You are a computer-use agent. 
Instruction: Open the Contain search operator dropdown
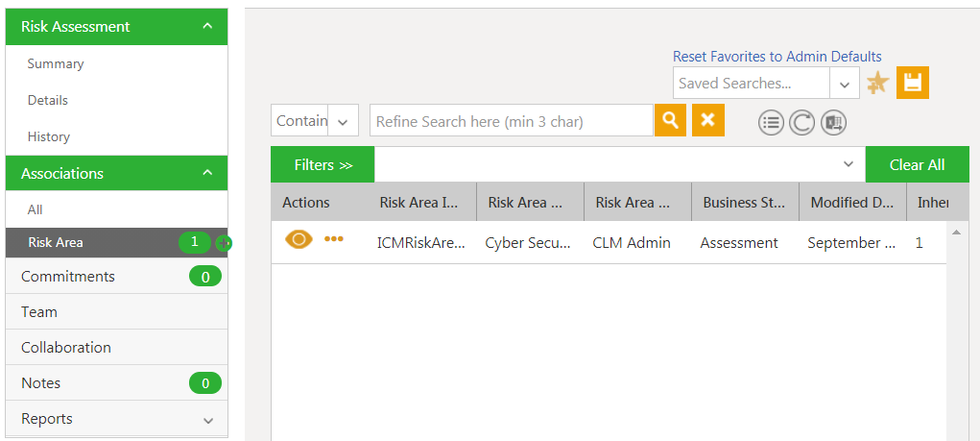343,121
